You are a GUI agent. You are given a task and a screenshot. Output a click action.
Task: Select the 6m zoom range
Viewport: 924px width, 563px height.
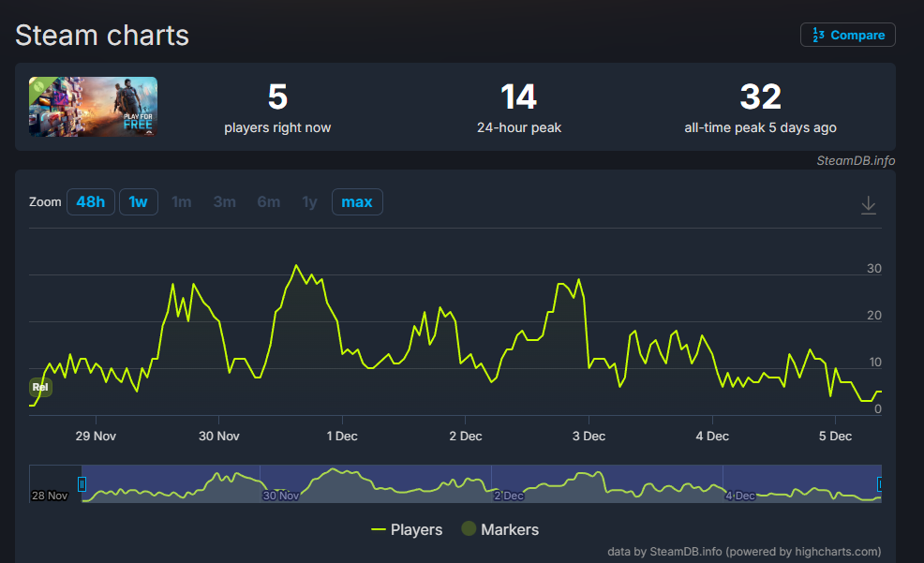click(x=268, y=202)
